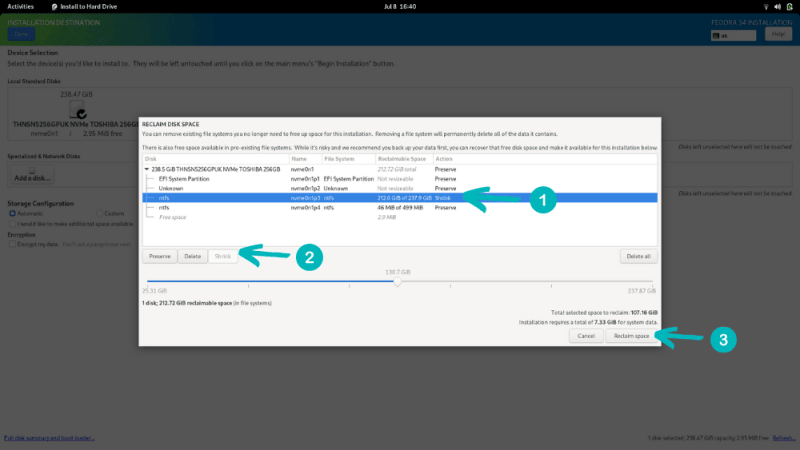800x450 pixels.
Task: Click the volume speaker icon in top bar
Action: [x=777, y=7]
